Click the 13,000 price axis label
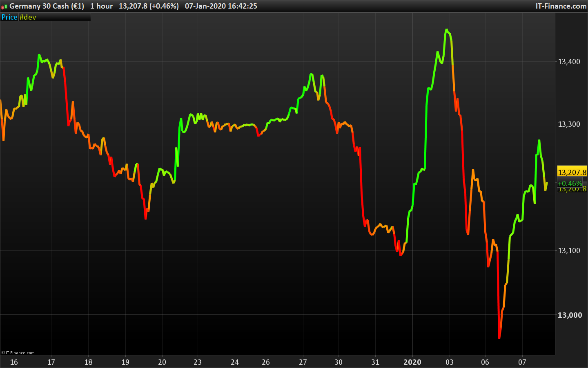588x368 pixels. point(570,315)
